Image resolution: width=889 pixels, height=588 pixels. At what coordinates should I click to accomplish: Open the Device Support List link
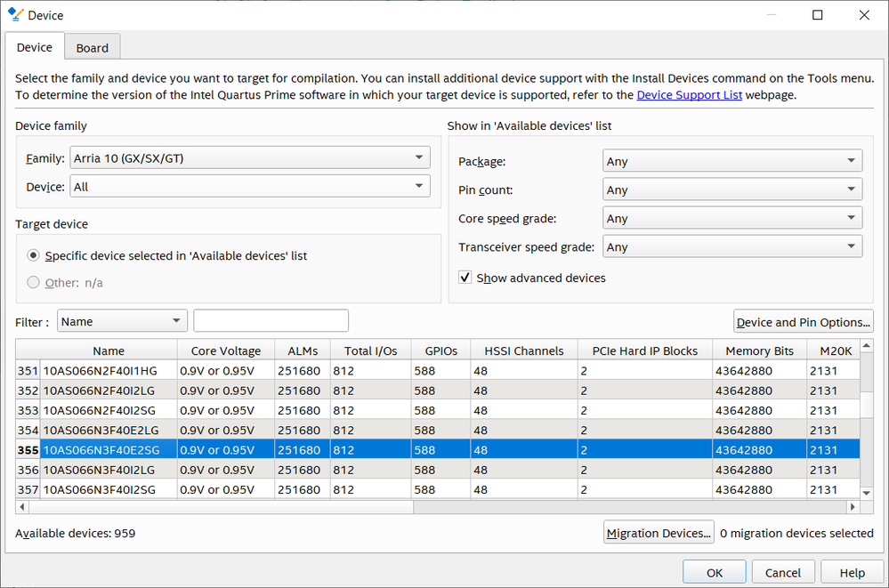point(689,94)
